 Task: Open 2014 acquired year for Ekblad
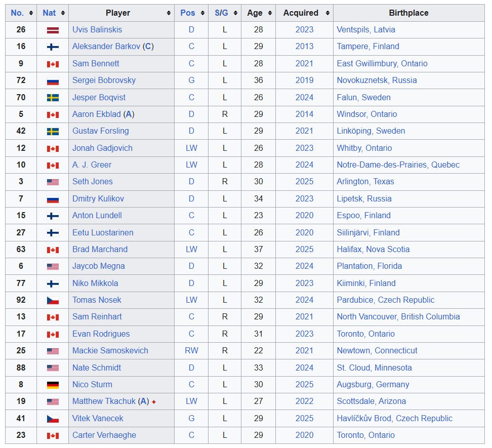tap(304, 114)
